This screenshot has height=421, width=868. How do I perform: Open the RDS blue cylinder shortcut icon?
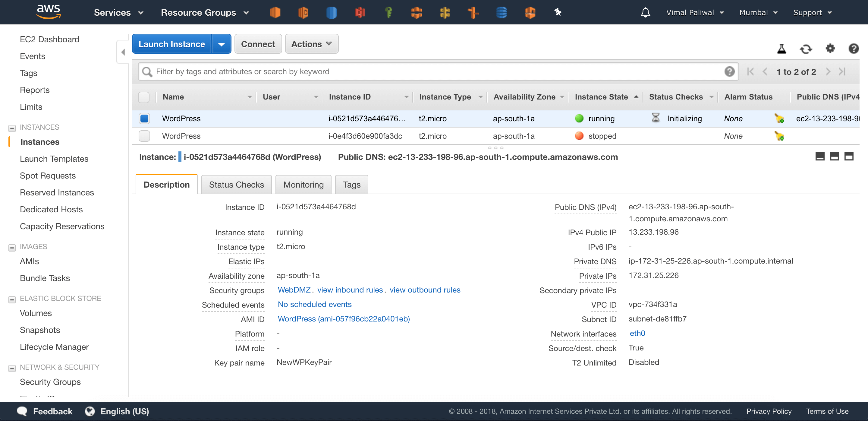click(x=332, y=12)
